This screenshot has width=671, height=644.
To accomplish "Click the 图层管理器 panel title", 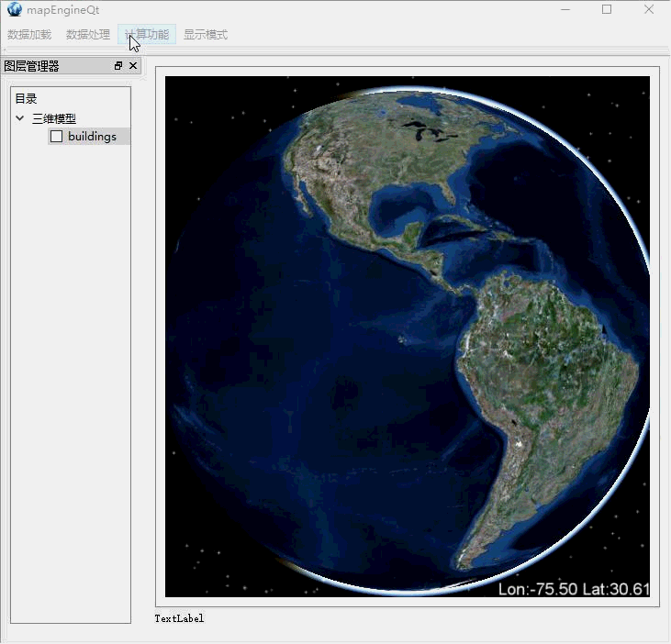I will tap(31, 66).
